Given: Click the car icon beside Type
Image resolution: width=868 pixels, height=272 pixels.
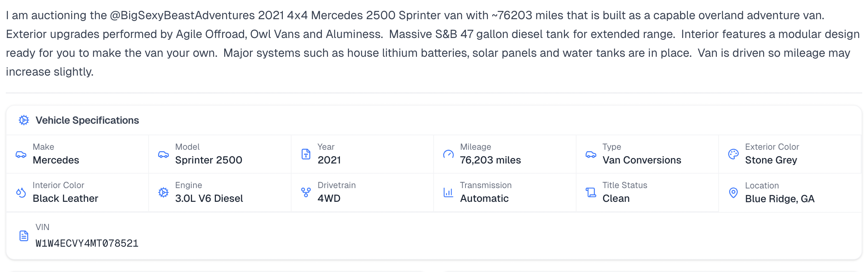Looking at the screenshot, I should coord(591,154).
